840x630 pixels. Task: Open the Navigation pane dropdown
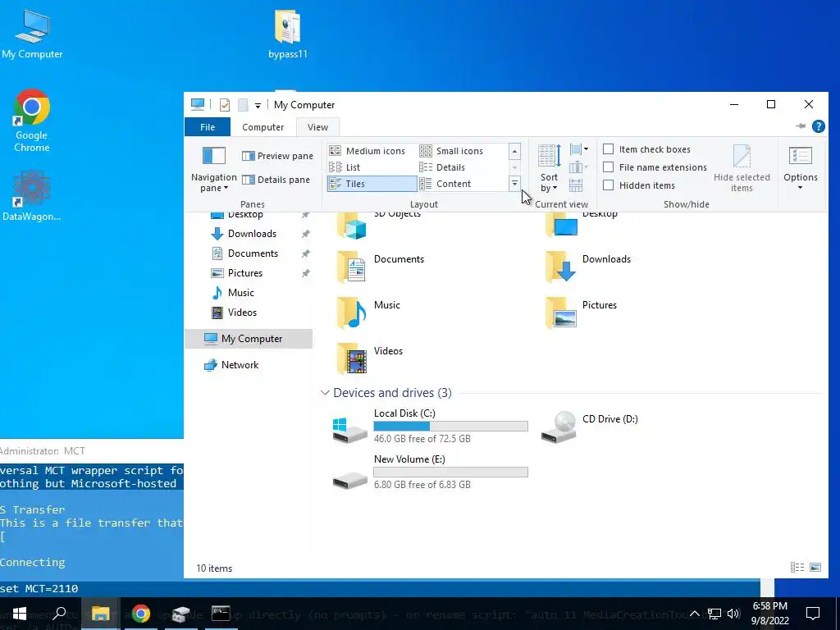pos(214,168)
